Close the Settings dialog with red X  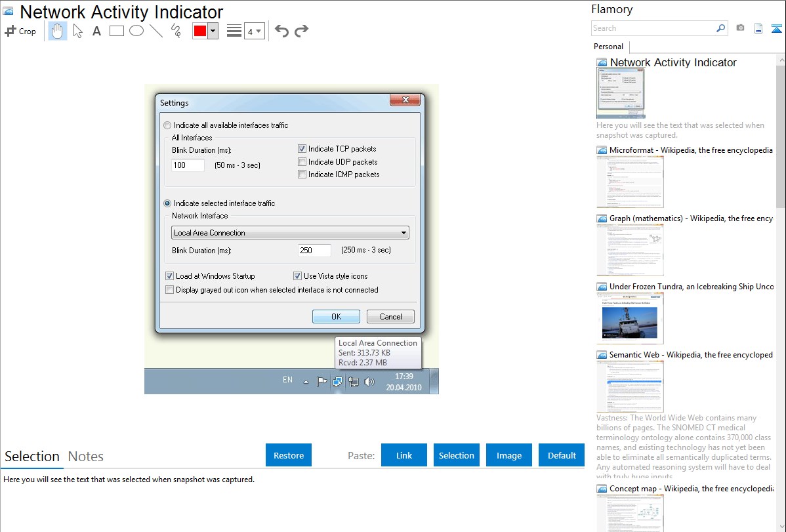(x=405, y=100)
